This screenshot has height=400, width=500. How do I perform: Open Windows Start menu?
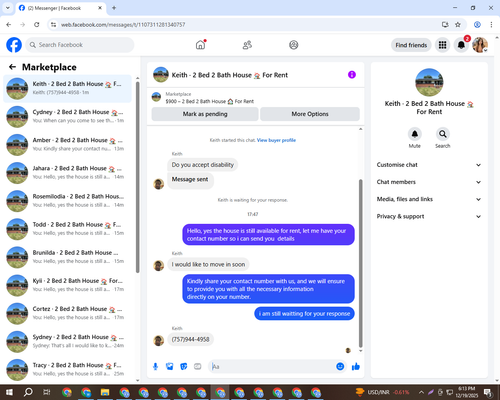click(x=9, y=392)
